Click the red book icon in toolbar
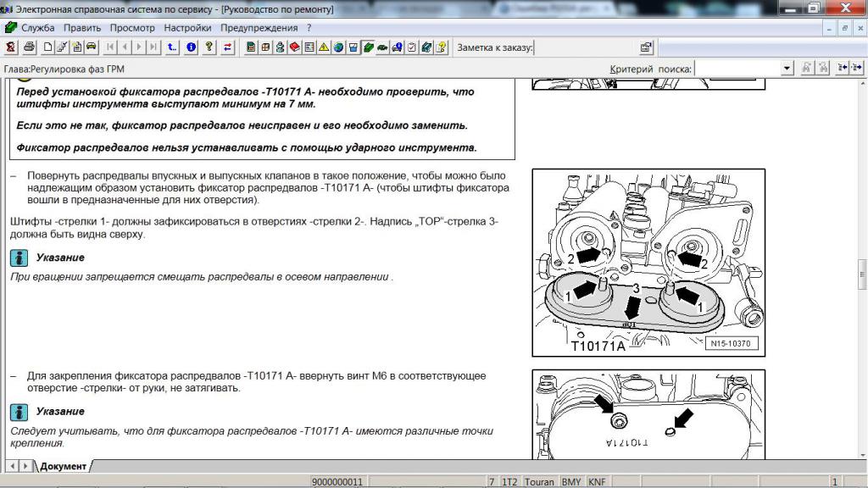The image size is (868, 488). point(294,47)
